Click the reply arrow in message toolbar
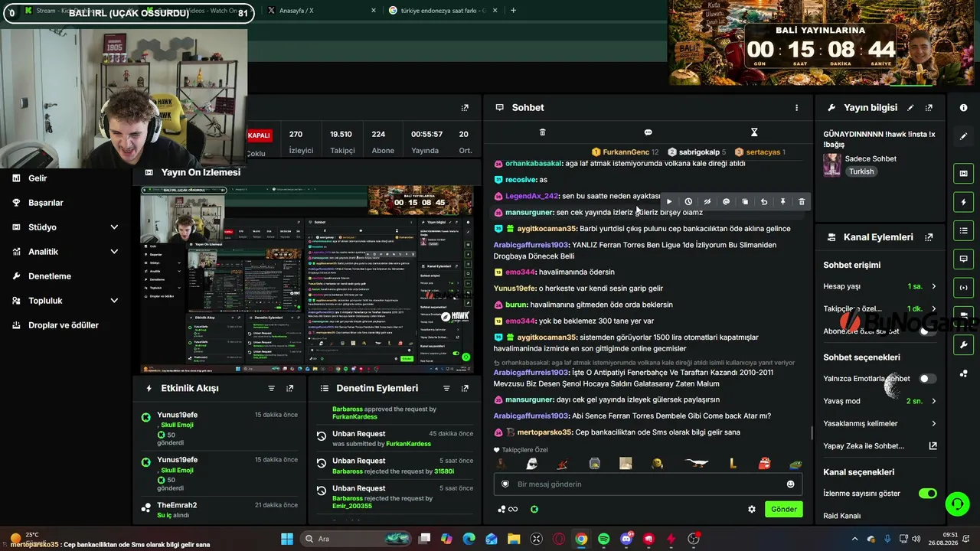The width and height of the screenshot is (980, 551). point(763,202)
